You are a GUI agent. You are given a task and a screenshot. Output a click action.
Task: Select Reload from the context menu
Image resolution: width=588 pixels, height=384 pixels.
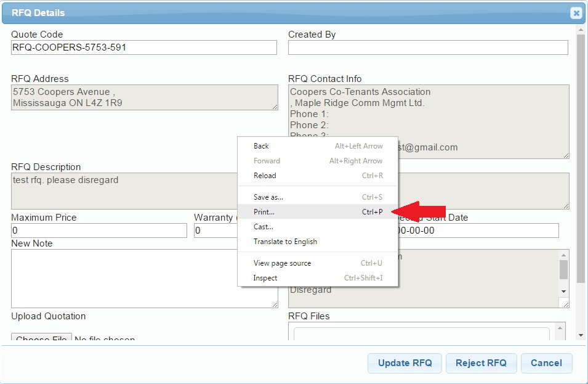point(264,176)
